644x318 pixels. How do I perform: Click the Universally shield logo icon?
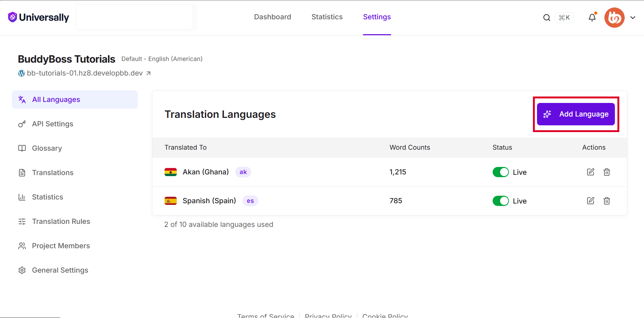pos(13,17)
